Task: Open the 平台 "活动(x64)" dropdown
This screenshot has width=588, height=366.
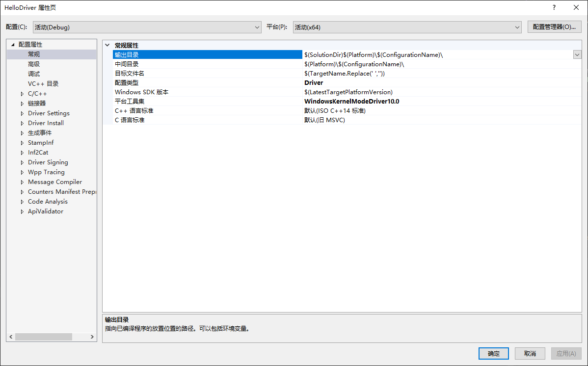Action: click(517, 27)
